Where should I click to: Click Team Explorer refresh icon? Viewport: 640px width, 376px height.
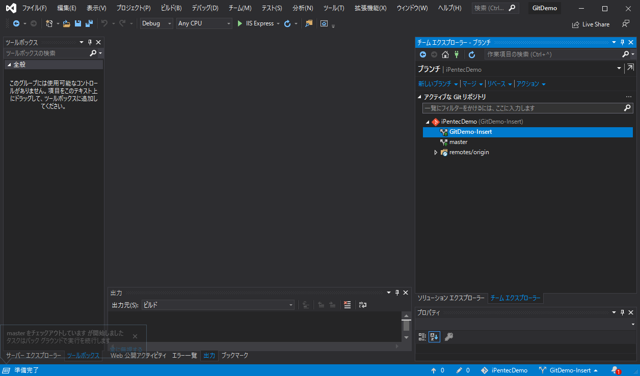tap(472, 54)
